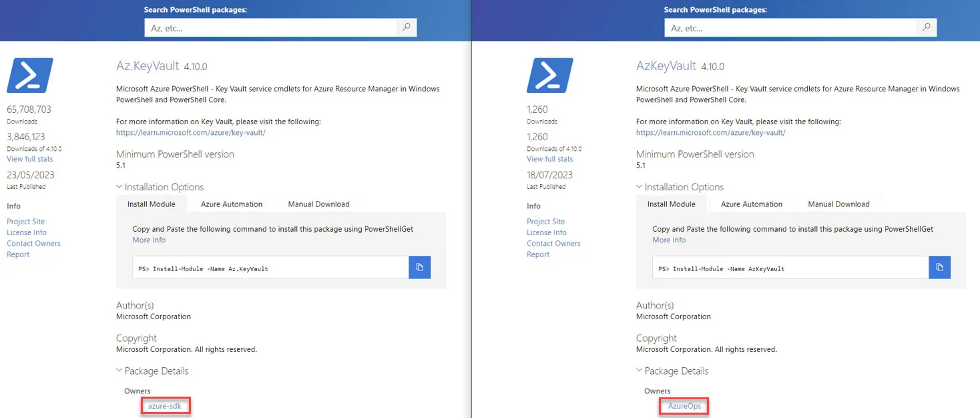Open the key-vault docs URL on AzKeyVault page

(711, 133)
